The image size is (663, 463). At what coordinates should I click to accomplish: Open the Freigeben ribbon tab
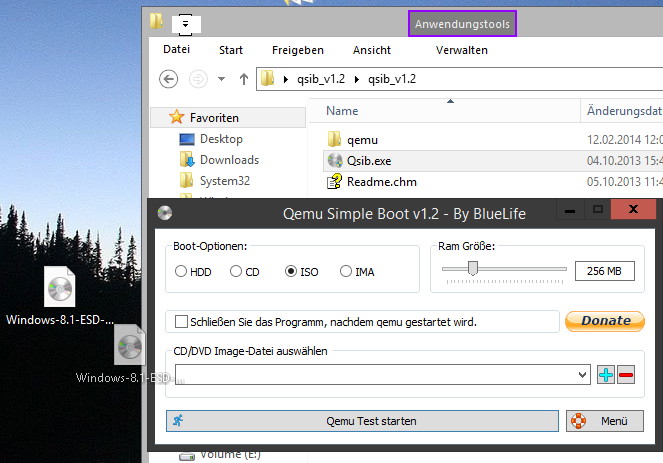[x=298, y=50]
